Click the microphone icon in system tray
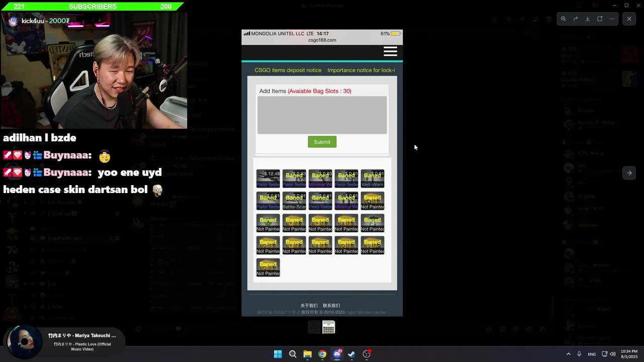Screen dimensions: 644x362 coord(579,354)
